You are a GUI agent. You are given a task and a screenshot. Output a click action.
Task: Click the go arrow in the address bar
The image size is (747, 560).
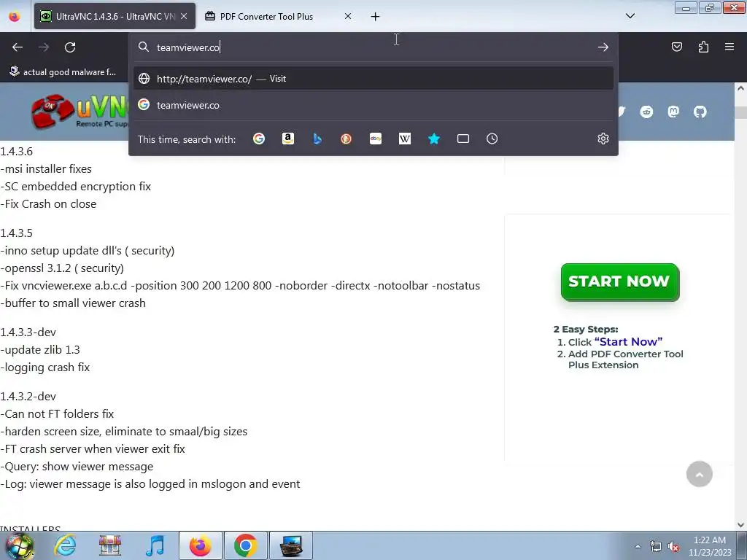click(x=603, y=47)
